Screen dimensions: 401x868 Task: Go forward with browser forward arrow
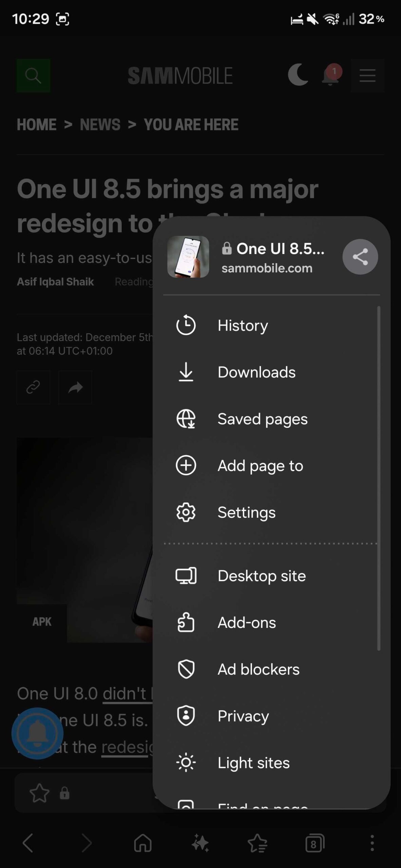pyautogui.click(x=87, y=843)
